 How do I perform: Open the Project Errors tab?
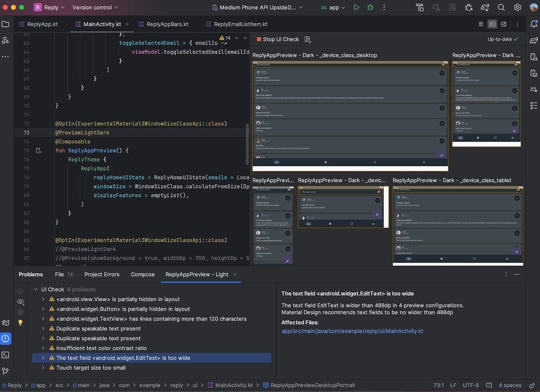102,274
